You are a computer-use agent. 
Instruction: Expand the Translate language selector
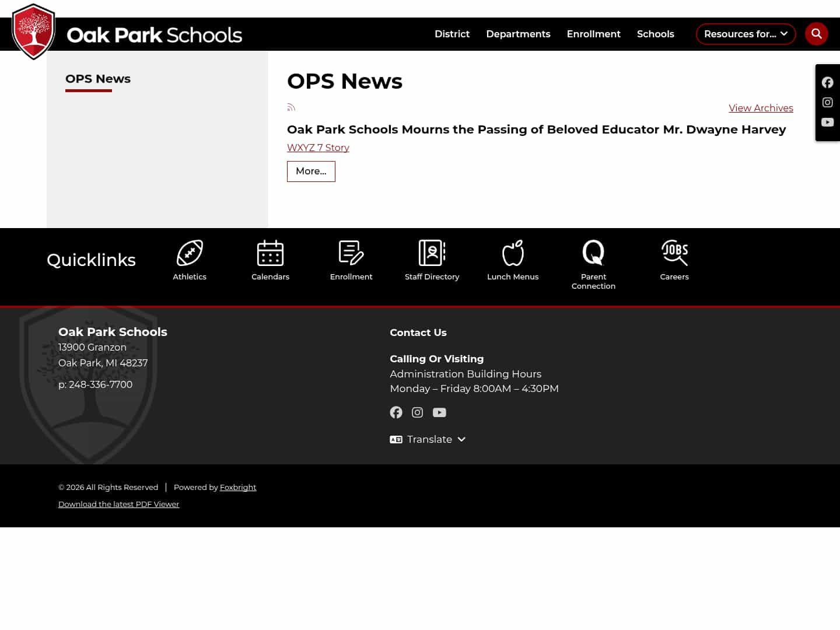(428, 439)
